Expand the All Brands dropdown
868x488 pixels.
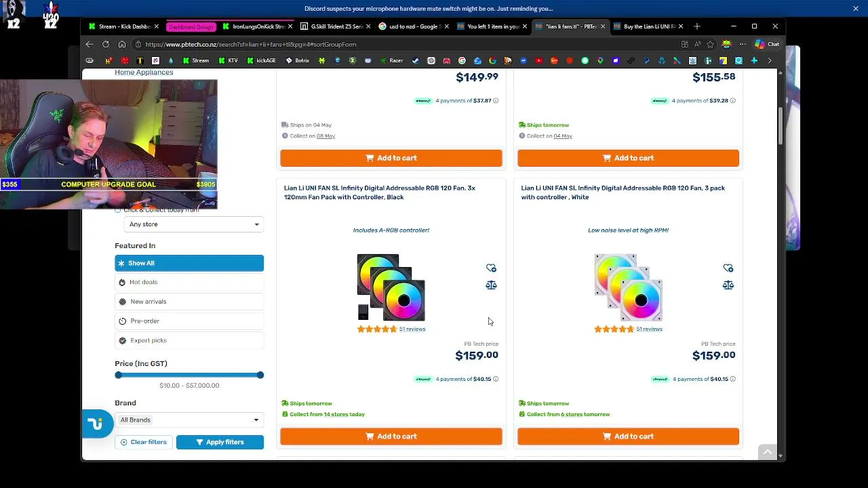tap(189, 420)
